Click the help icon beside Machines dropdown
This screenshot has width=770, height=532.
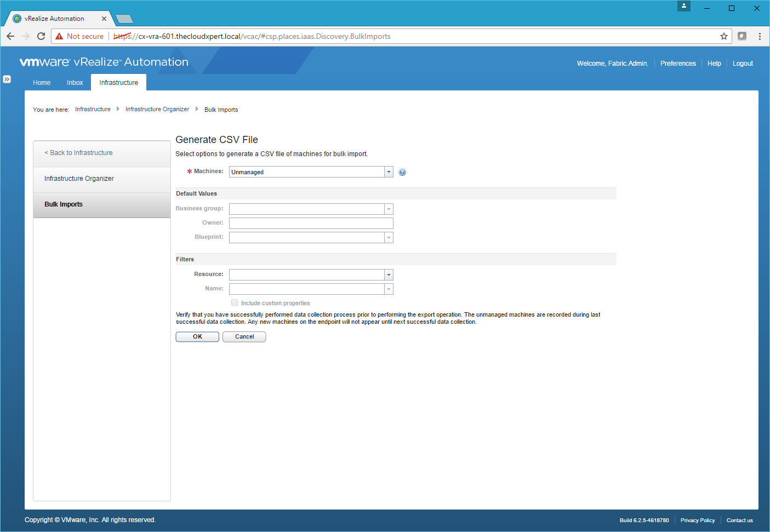(402, 172)
